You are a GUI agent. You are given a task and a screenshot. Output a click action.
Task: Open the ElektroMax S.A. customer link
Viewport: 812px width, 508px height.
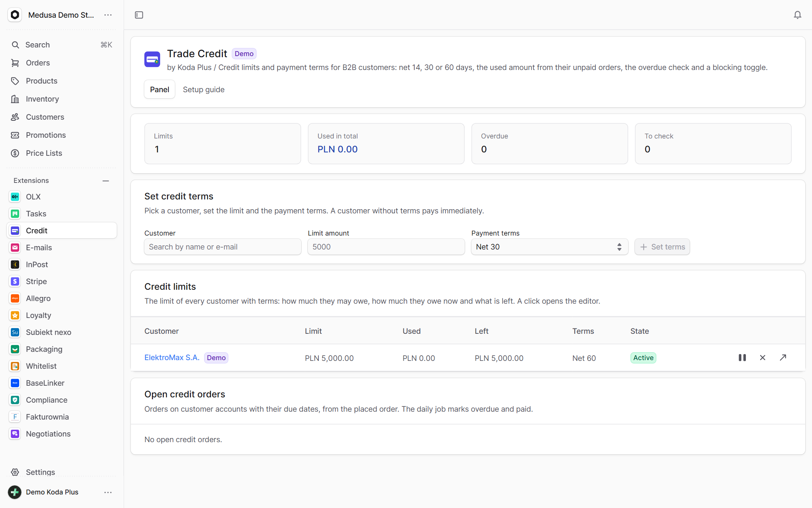coord(172,357)
